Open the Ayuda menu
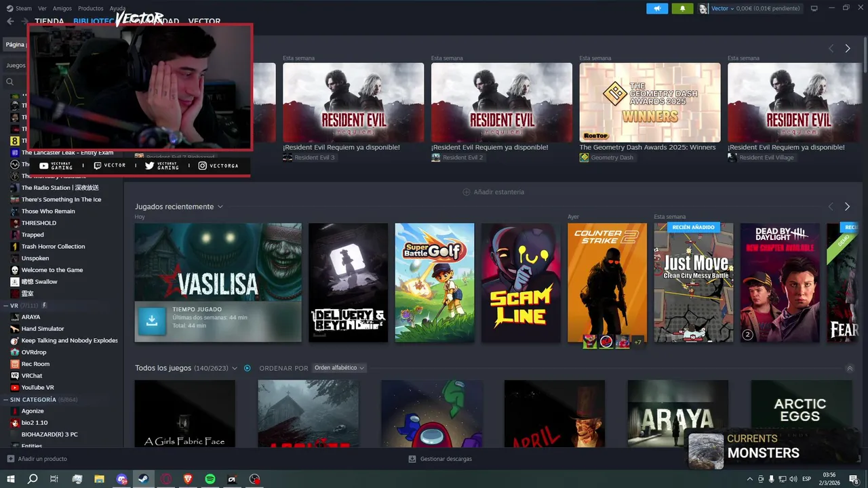The height and width of the screenshot is (488, 868). (x=117, y=8)
